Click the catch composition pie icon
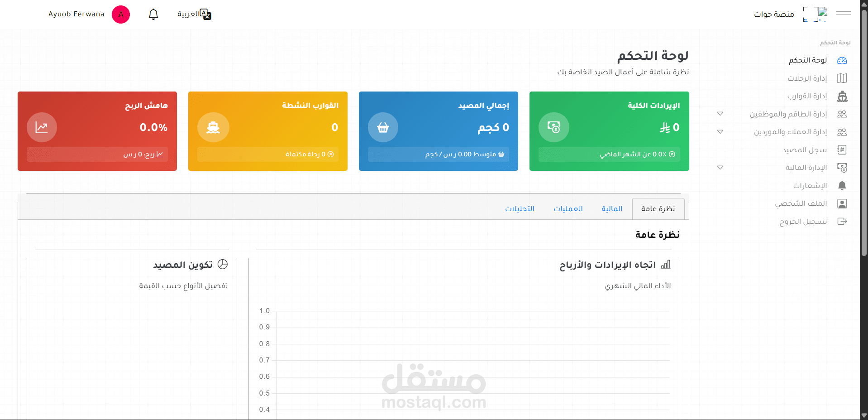Screen dimensions: 868x420 point(223,265)
